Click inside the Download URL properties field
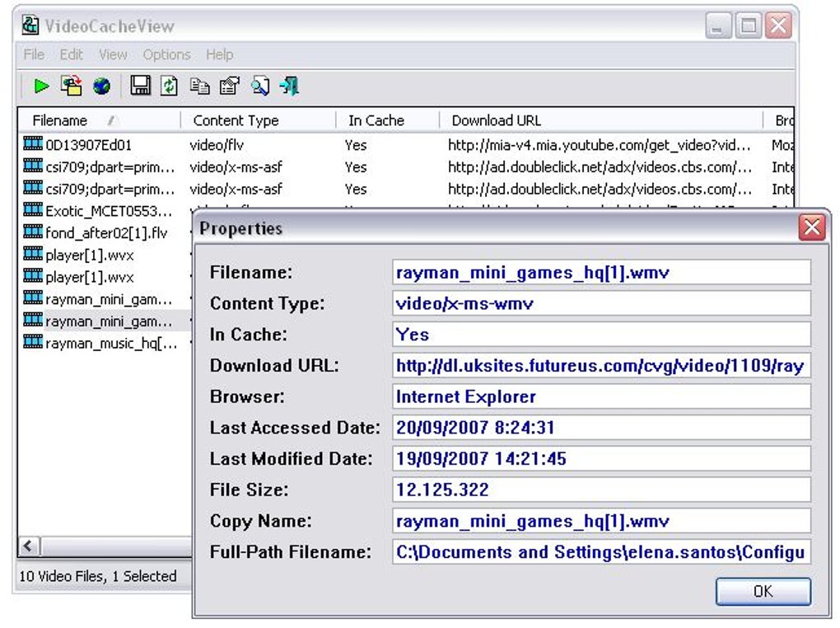The image size is (840, 628). click(601, 366)
